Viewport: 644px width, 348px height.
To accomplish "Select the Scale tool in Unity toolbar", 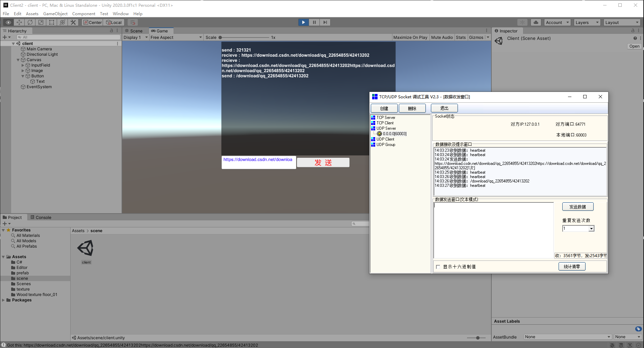I will pyautogui.click(x=41, y=22).
